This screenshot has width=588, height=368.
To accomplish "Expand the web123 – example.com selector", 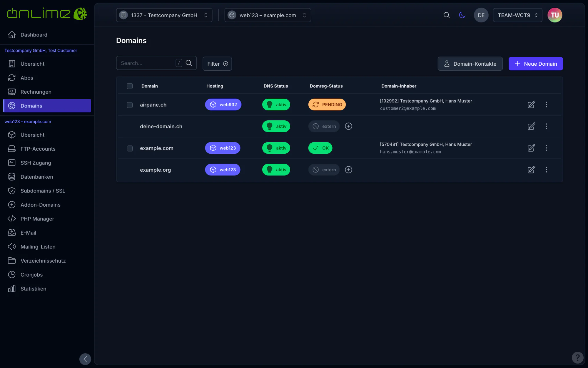I will click(x=268, y=15).
